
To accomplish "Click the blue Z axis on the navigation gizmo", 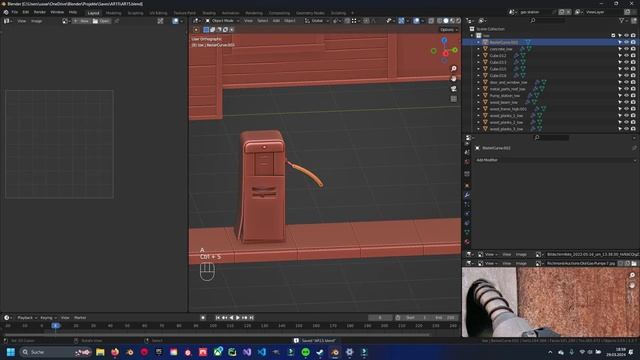I will click(444, 40).
